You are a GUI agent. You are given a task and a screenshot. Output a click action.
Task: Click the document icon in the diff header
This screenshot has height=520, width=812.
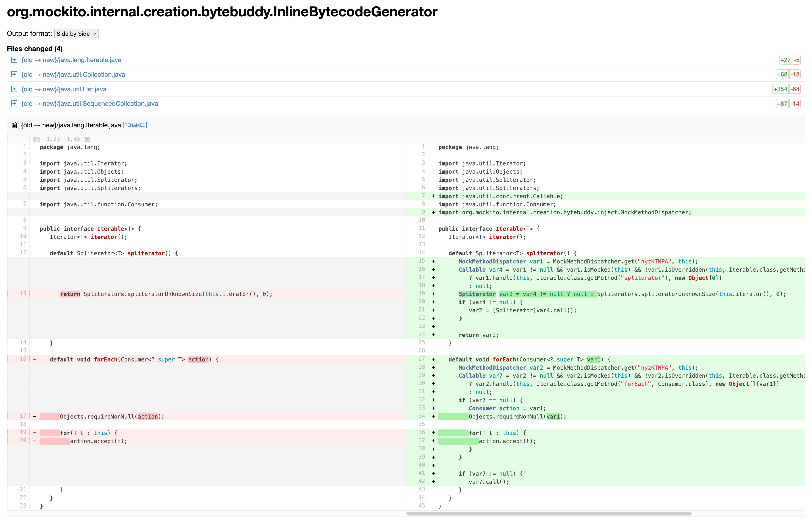[x=14, y=125]
